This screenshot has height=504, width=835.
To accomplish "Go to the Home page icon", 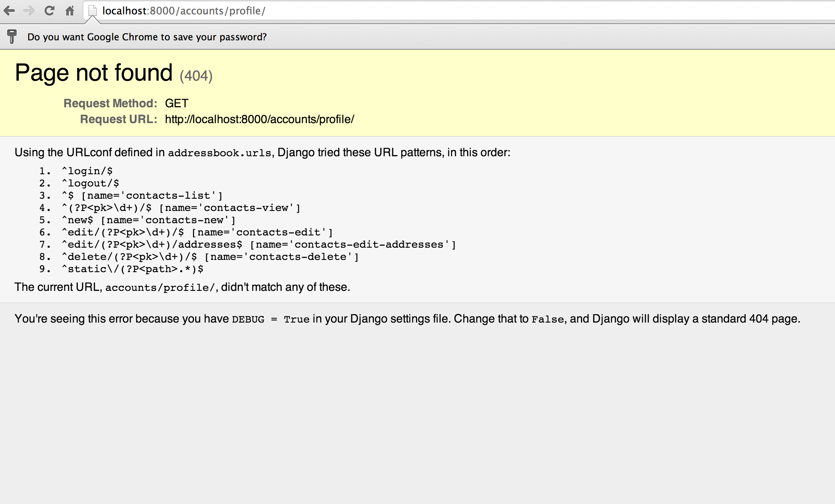I will click(70, 11).
